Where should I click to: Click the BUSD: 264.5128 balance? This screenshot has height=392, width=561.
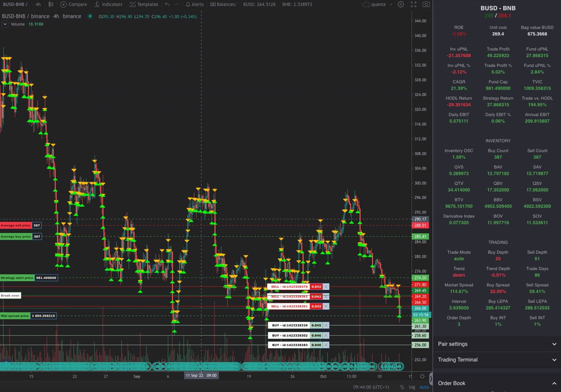tap(259, 4)
